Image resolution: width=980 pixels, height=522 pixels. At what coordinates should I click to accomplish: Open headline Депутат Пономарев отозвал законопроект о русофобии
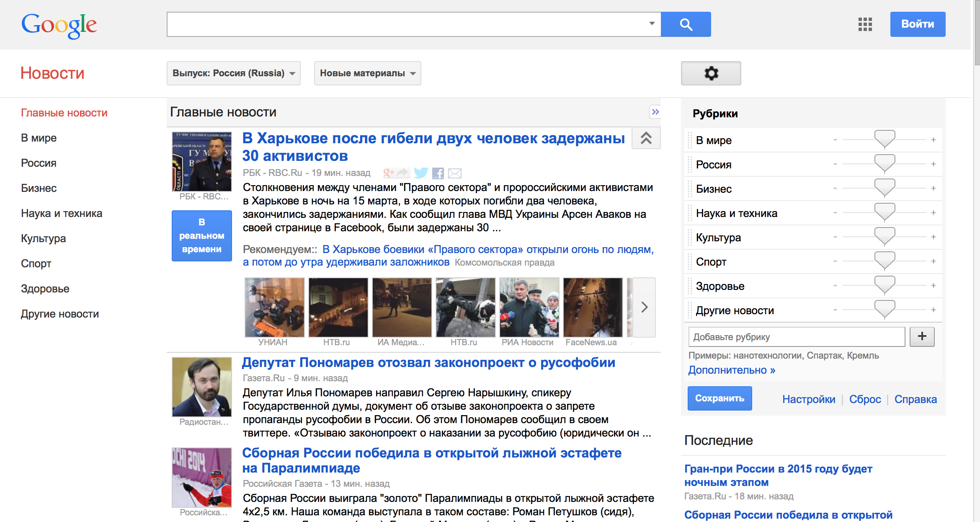(428, 362)
